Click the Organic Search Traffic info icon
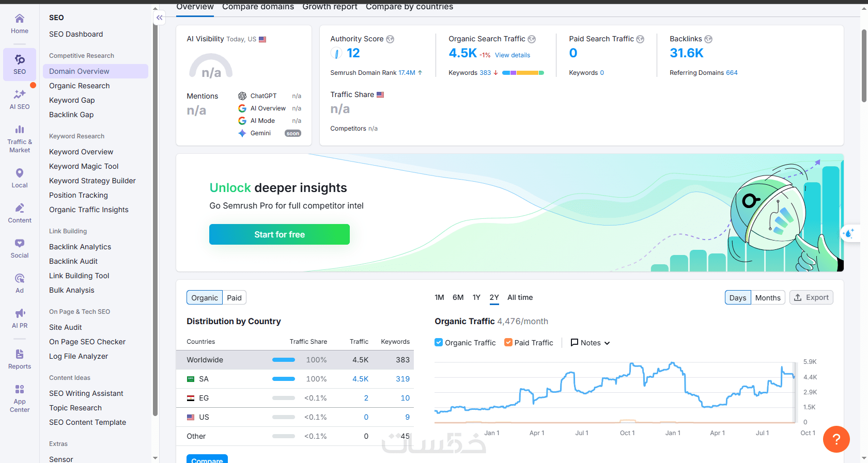Image resolution: width=868 pixels, height=463 pixels. coord(532,39)
